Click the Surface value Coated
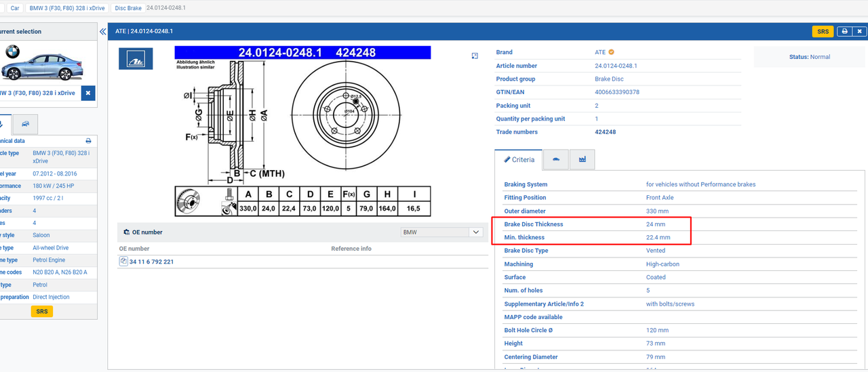Viewport: 868px width, 372px height. click(656, 277)
